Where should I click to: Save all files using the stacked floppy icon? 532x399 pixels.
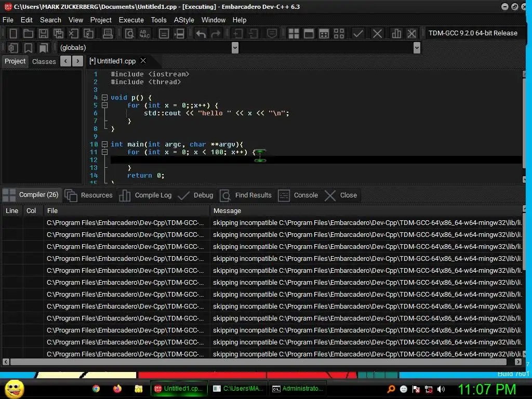pos(58,34)
